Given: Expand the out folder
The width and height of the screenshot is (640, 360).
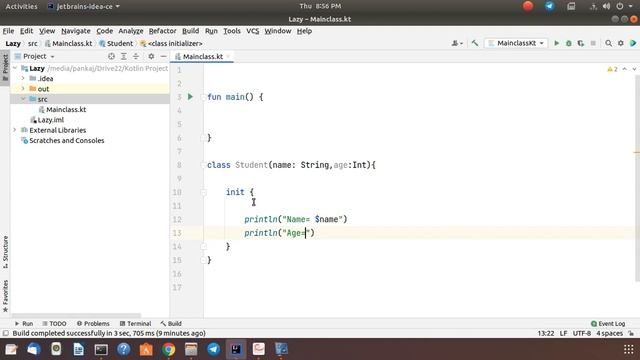Looking at the screenshot, I should point(23,89).
